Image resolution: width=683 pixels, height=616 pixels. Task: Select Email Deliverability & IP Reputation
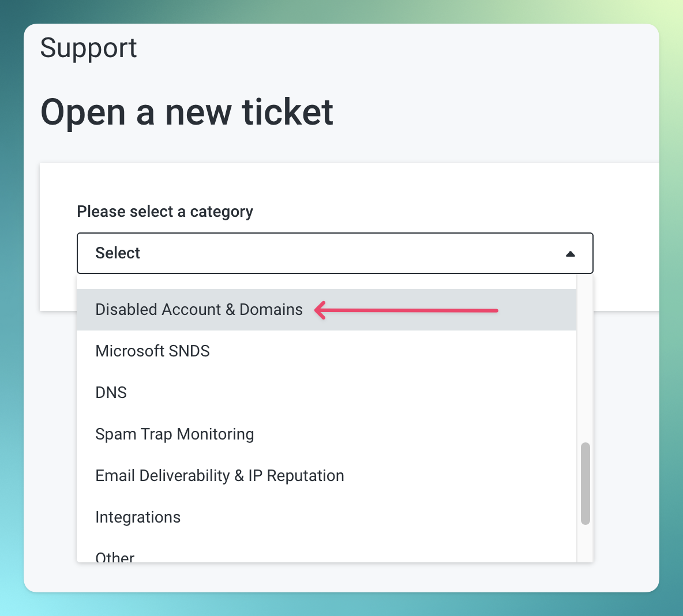coord(219,476)
